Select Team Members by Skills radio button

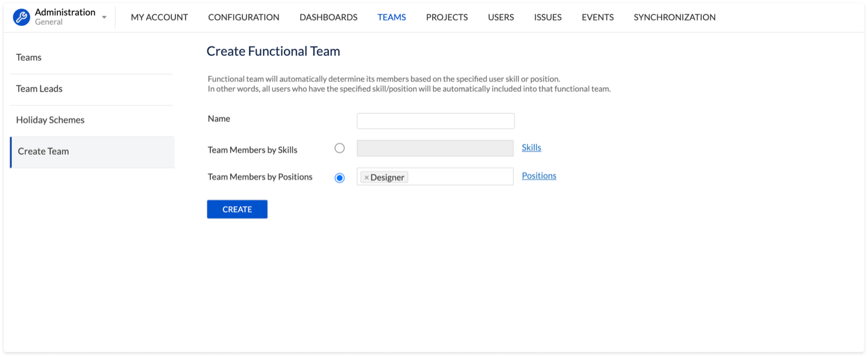pyautogui.click(x=339, y=148)
